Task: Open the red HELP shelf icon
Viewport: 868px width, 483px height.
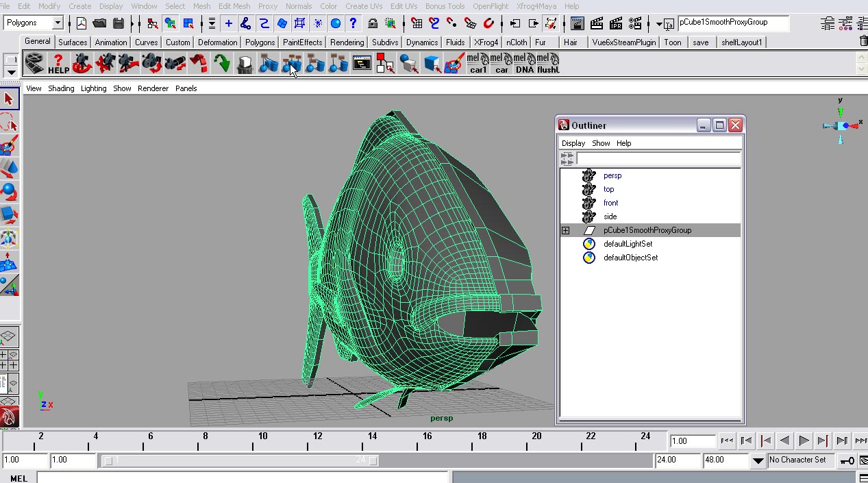Action: pyautogui.click(x=58, y=64)
